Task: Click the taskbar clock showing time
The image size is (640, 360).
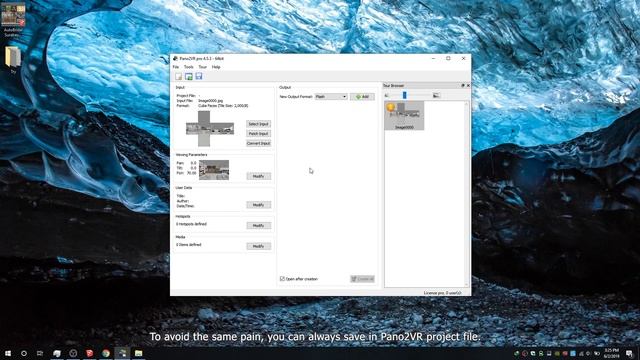Action: coord(611,353)
